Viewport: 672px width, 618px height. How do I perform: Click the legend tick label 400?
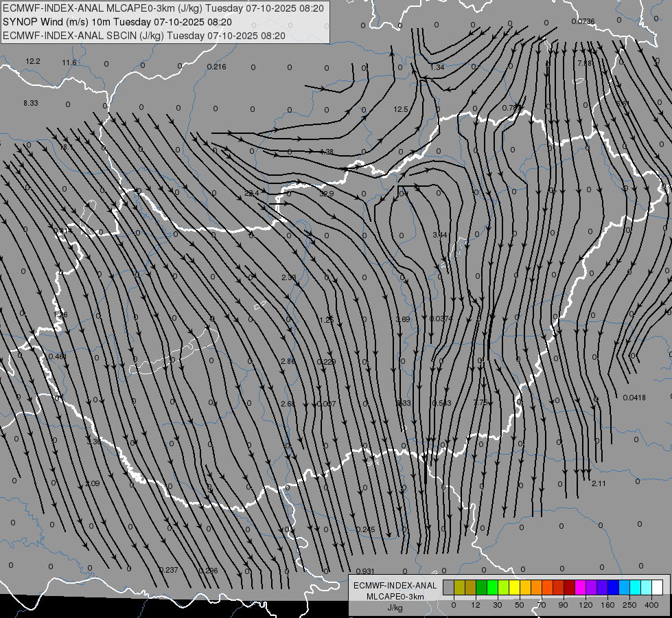click(x=651, y=605)
